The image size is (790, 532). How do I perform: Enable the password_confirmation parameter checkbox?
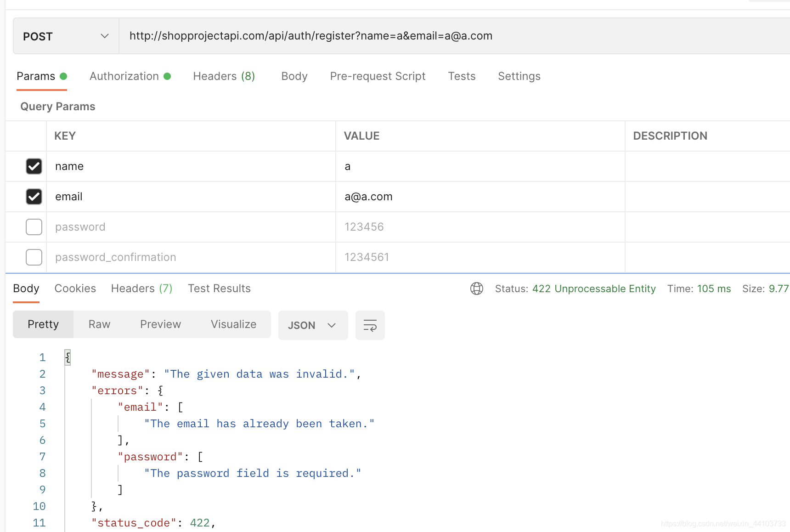click(34, 257)
